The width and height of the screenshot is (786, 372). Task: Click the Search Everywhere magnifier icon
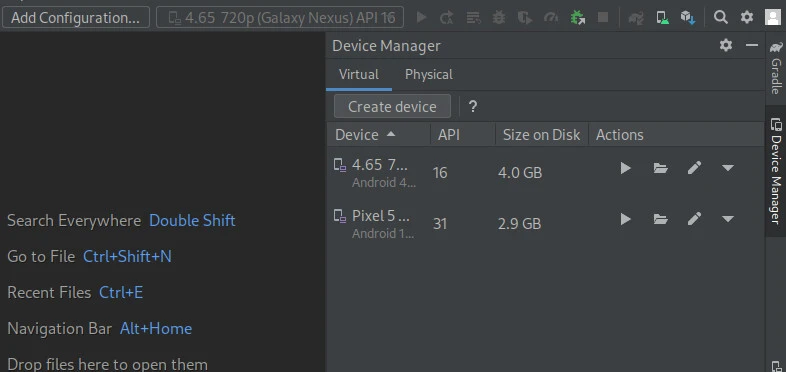tap(720, 18)
